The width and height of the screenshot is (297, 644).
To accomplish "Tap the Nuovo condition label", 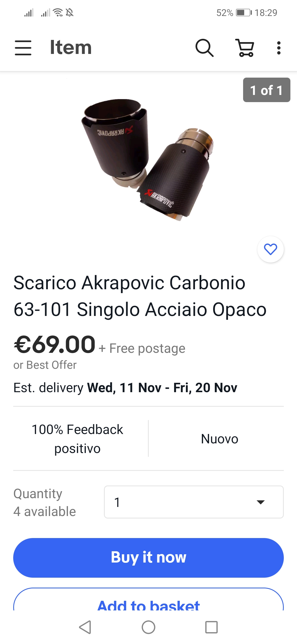I will 219,439.
